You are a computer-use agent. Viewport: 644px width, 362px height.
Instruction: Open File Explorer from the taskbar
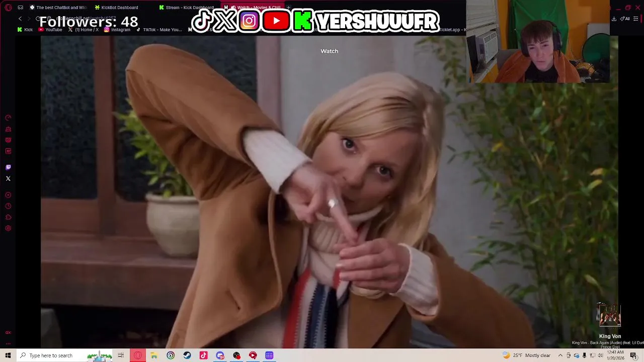coord(154,355)
